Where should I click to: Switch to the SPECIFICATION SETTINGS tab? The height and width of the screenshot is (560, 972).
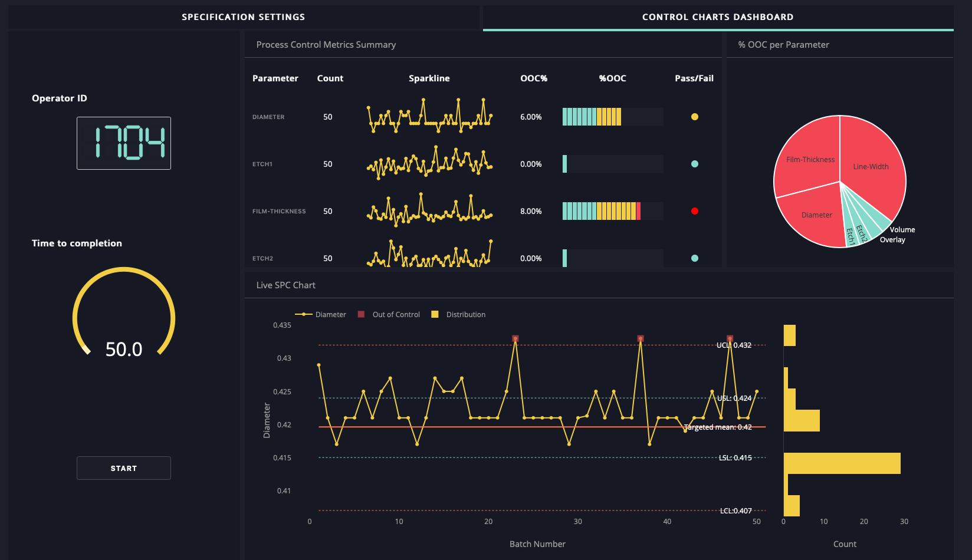coord(244,17)
